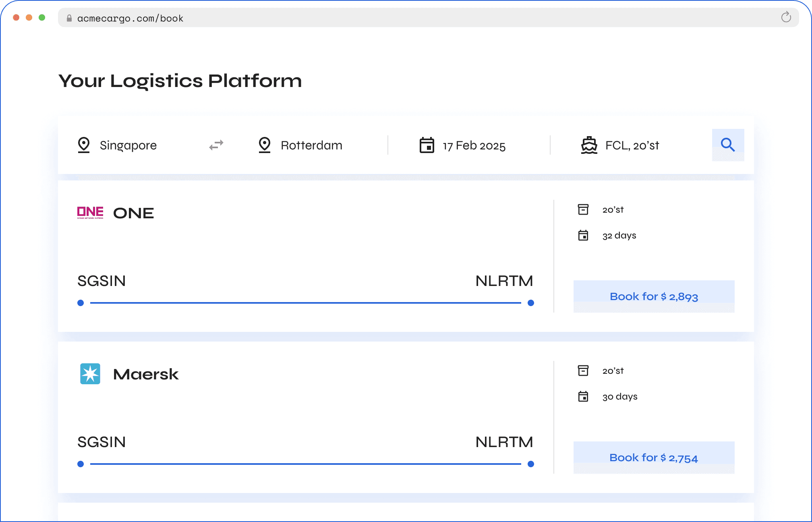Click the Rotterdam destination pin icon

(x=265, y=145)
